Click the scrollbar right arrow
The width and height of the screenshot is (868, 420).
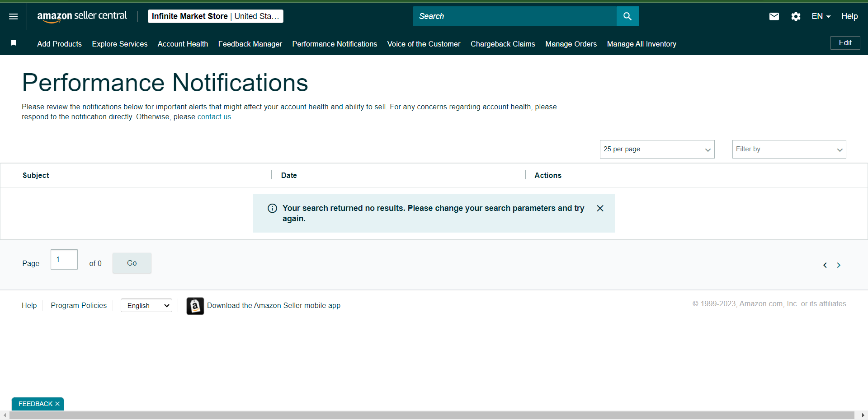[863, 415]
